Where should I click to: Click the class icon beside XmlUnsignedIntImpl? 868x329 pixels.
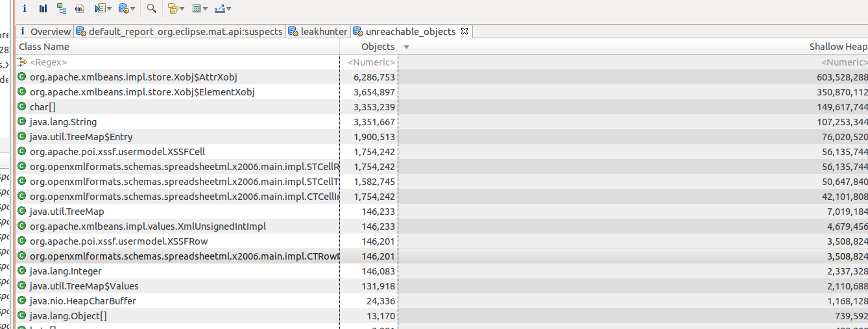pos(21,226)
